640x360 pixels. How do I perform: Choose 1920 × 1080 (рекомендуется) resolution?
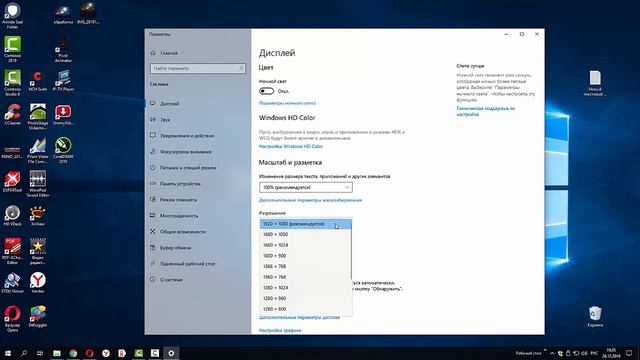pyautogui.click(x=306, y=224)
